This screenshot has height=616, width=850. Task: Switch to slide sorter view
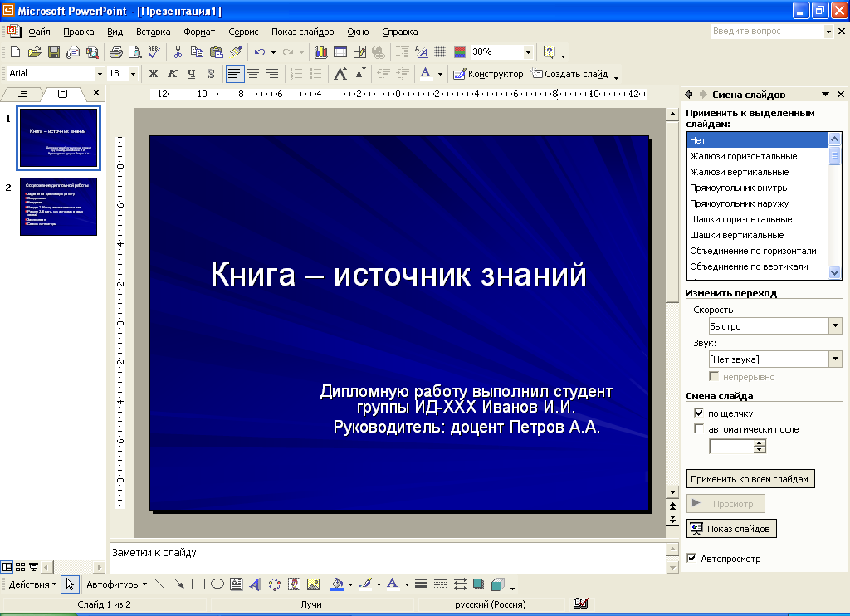point(20,567)
